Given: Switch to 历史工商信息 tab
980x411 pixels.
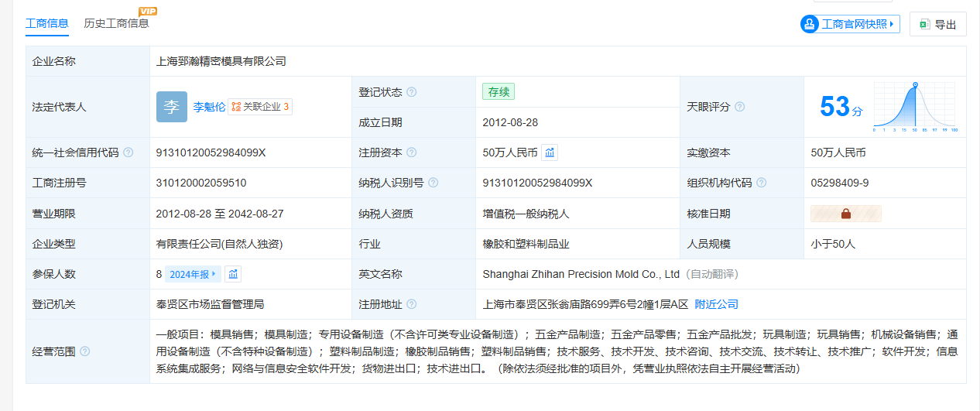Looking at the screenshot, I should coord(116,23).
